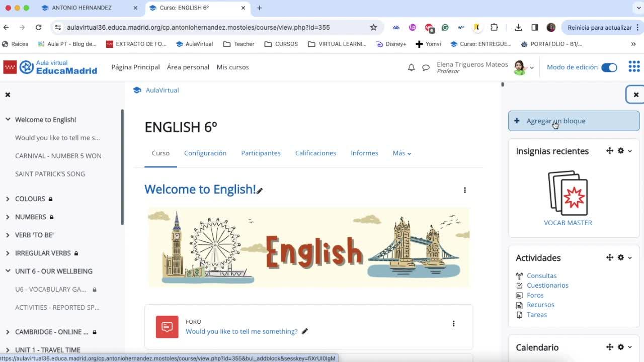Select CARNIVAL - NUMBER 5 WON in index
Image resolution: width=644 pixels, height=362 pixels.
pos(58,156)
